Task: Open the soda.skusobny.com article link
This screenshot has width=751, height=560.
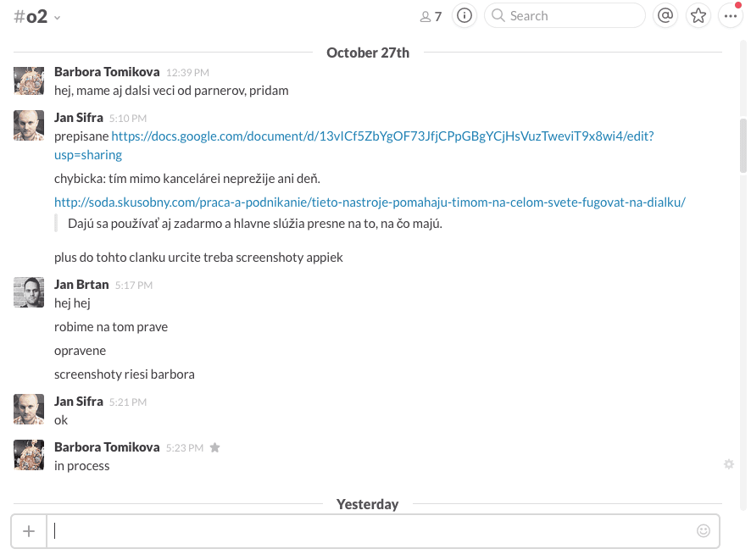Action: pyautogui.click(x=370, y=202)
